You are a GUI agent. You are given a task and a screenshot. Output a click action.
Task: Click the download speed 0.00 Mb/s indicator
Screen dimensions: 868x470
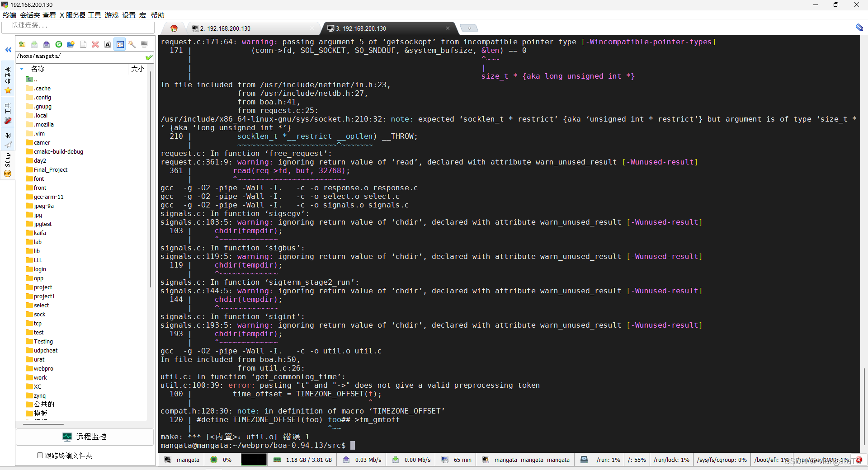point(411,460)
